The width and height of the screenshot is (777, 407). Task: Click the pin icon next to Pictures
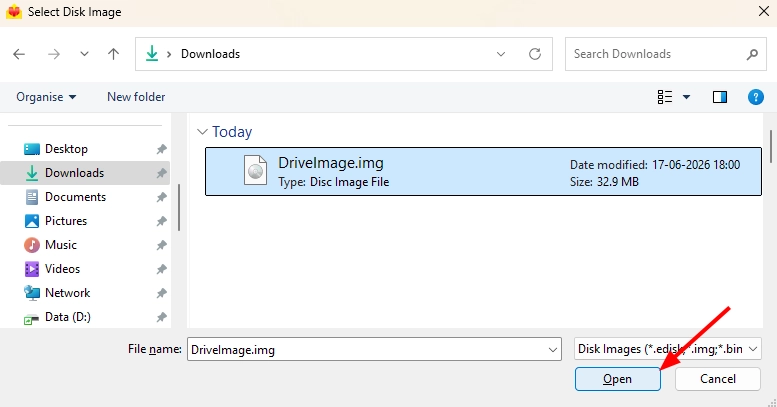point(162,221)
